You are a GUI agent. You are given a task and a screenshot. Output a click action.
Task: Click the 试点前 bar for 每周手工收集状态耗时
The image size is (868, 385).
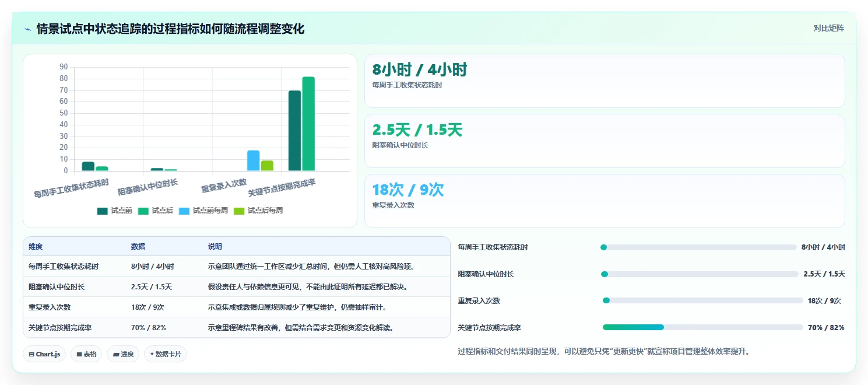click(88, 166)
